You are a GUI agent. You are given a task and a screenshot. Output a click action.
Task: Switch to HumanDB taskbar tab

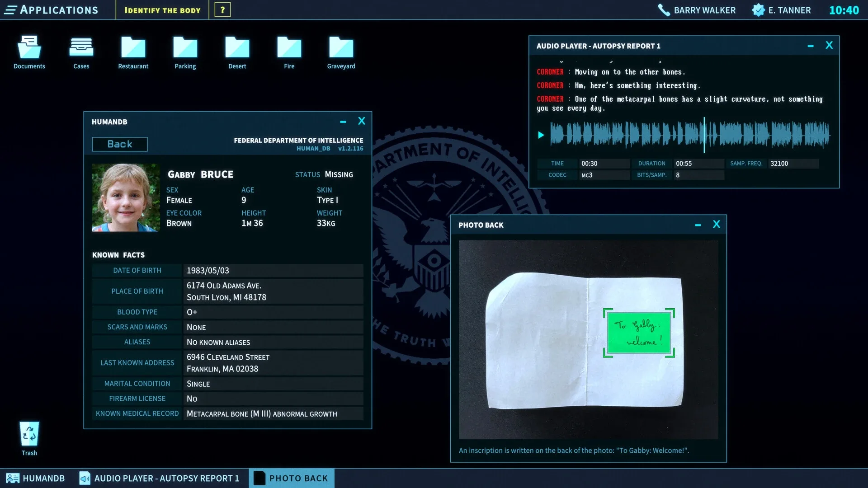click(36, 478)
